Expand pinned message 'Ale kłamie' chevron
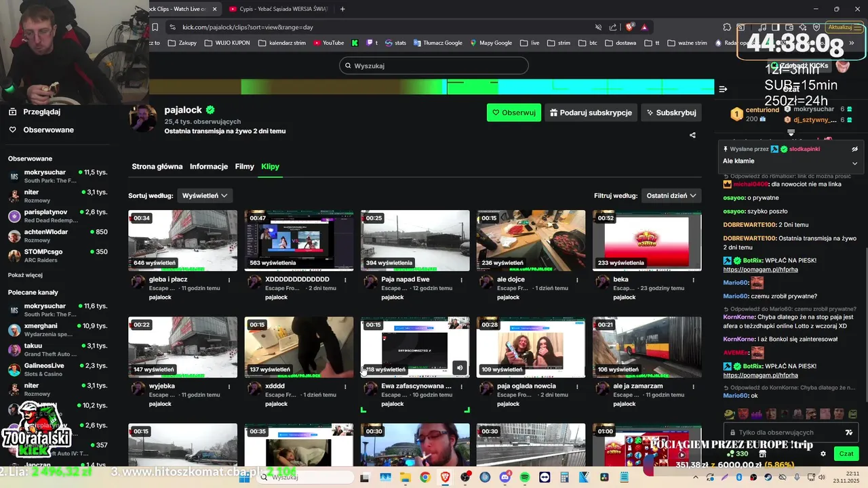 coord(854,163)
